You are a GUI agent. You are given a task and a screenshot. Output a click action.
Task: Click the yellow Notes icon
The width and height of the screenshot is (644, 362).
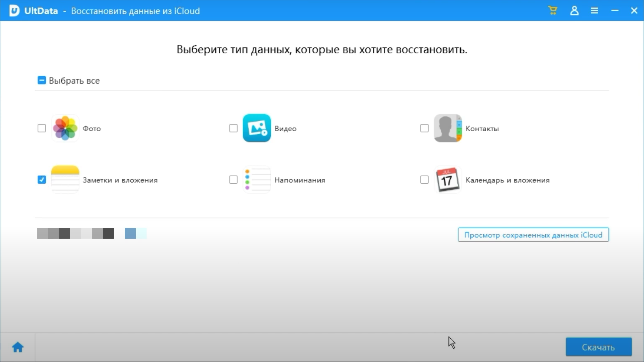point(65,180)
